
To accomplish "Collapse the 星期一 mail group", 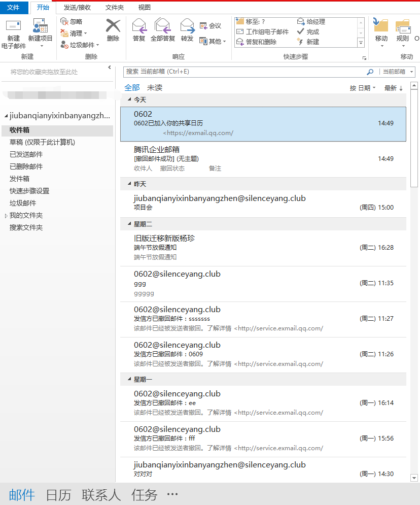I will pyautogui.click(x=129, y=379).
